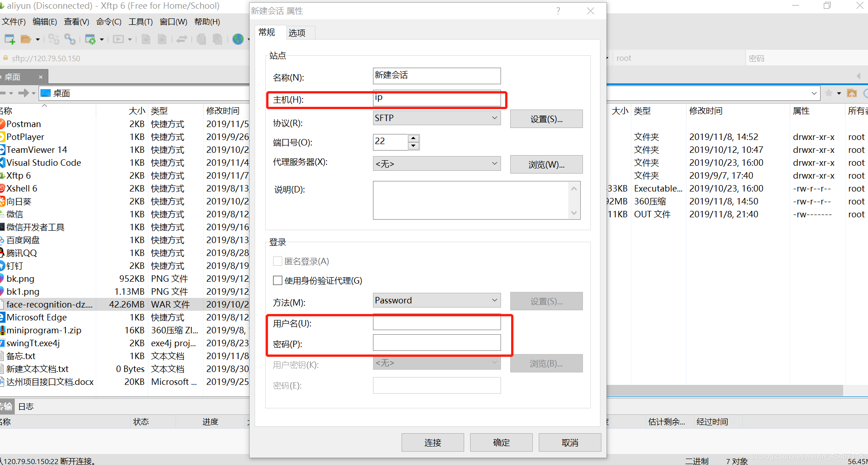Click the 主机(H) input field
Image resolution: width=868 pixels, height=465 pixels.
437,98
